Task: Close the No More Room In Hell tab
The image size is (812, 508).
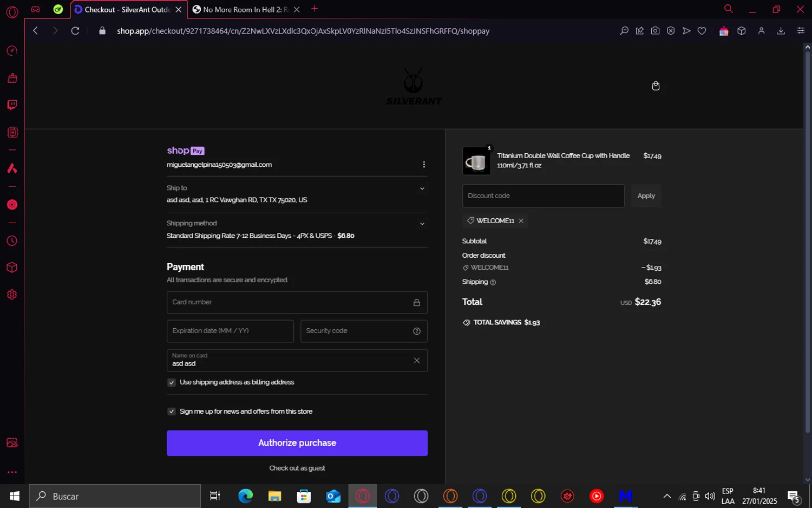Action: 297,10
